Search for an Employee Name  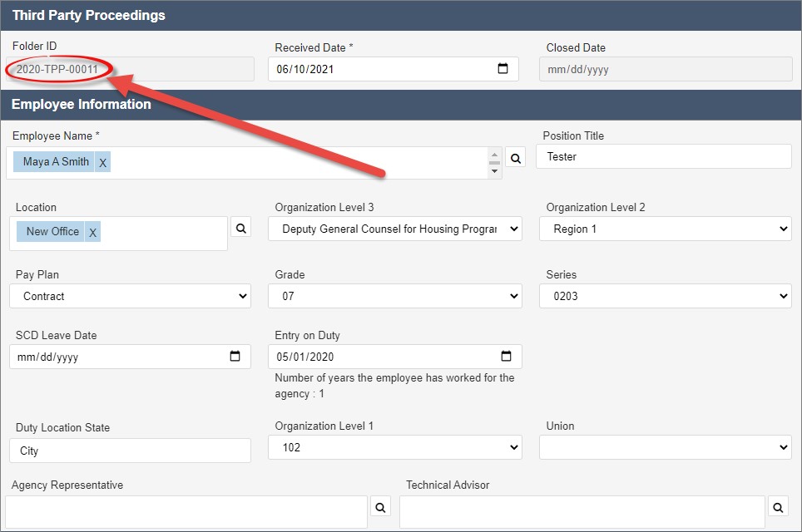point(516,158)
